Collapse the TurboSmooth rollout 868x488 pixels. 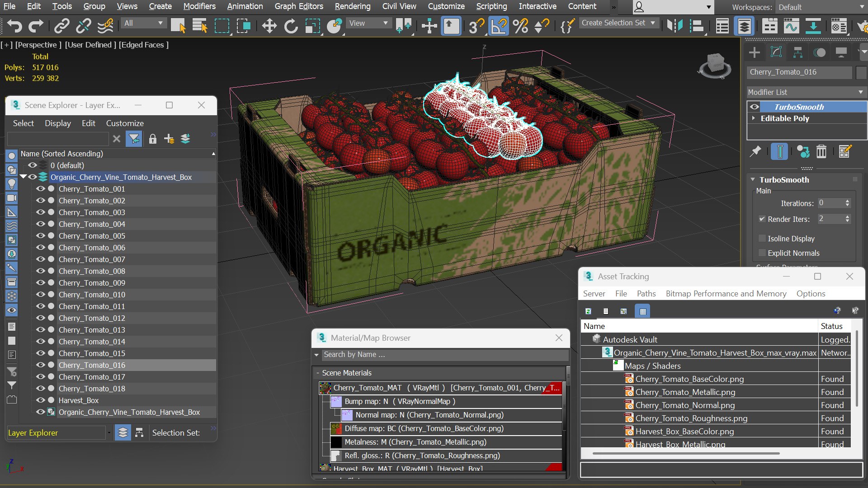(753, 179)
